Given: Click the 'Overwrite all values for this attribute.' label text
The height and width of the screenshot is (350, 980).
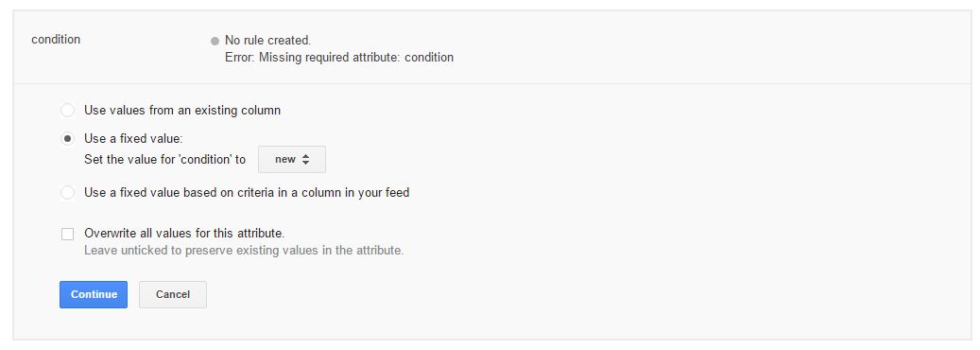Looking at the screenshot, I should pyautogui.click(x=184, y=234).
